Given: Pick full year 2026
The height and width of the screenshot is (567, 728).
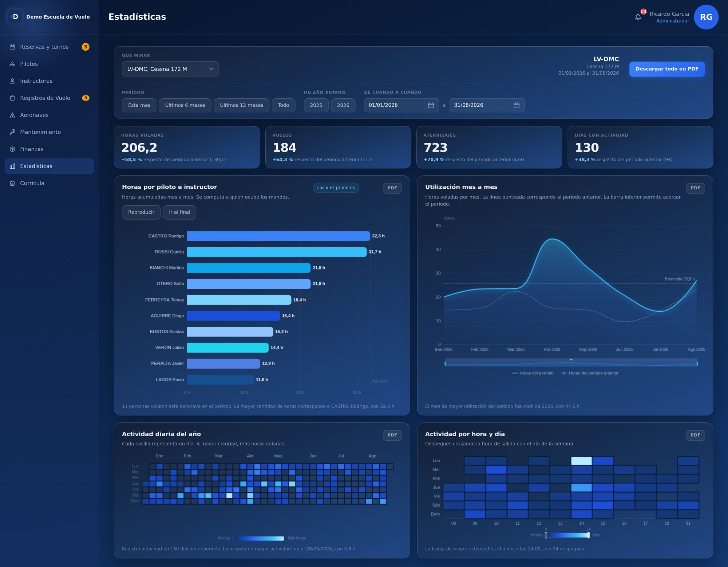Looking at the screenshot, I should [343, 105].
